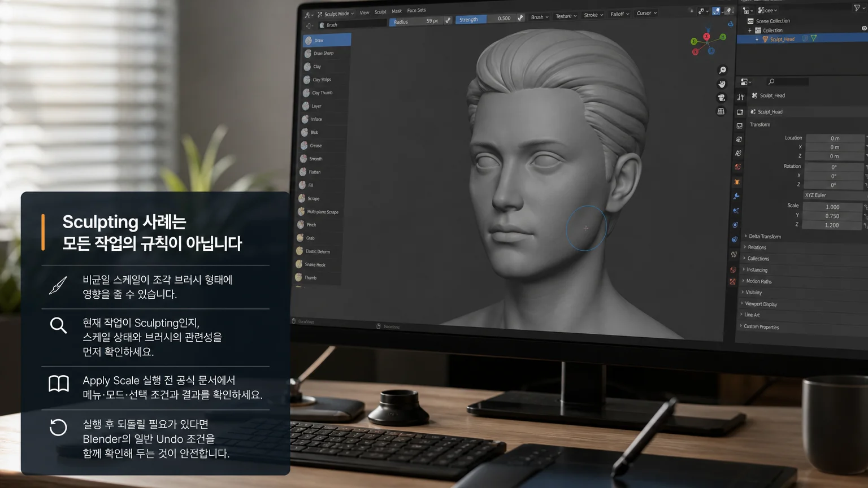
Task: Open the Falloff dropdown
Action: coord(620,14)
